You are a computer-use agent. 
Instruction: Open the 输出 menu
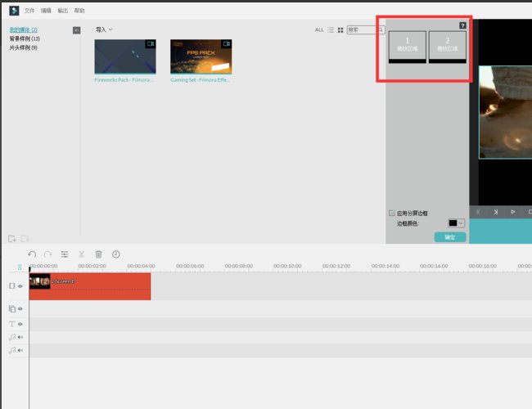63,11
